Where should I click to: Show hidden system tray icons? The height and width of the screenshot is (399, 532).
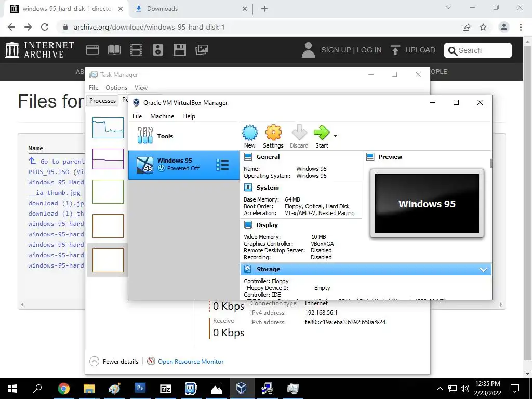click(440, 389)
